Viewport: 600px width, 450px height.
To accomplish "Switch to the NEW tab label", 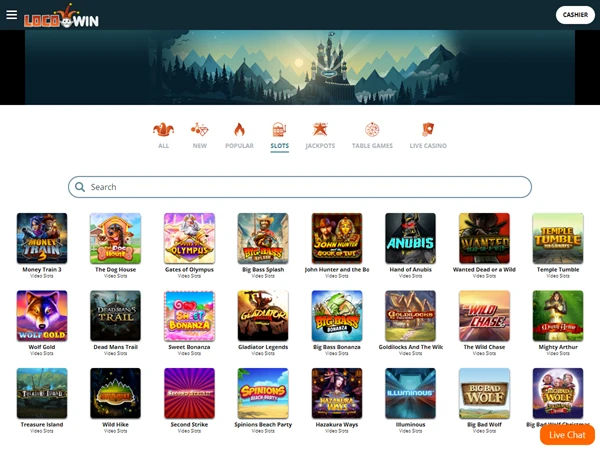I will coord(200,146).
